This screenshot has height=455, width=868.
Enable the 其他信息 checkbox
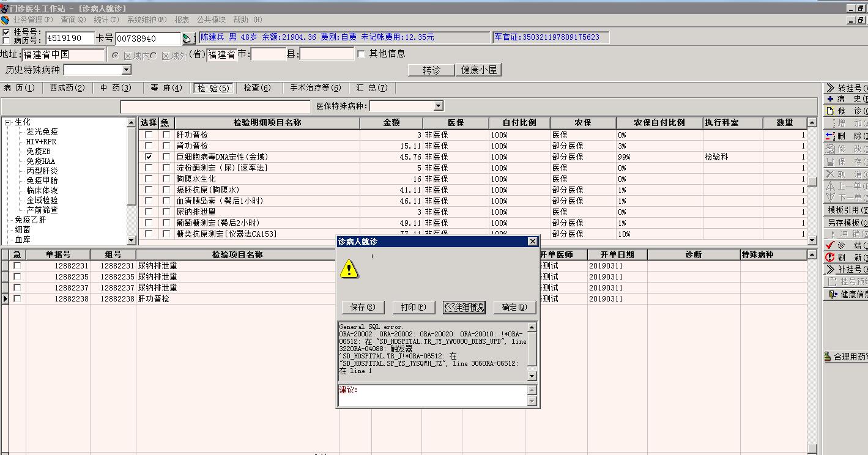[x=361, y=54]
